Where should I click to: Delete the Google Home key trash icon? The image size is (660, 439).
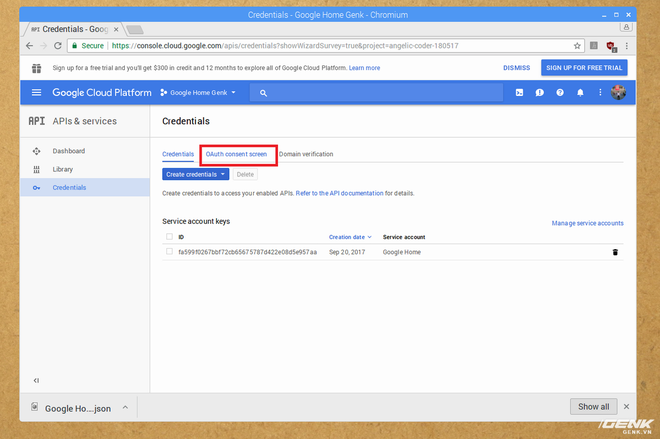click(x=615, y=252)
